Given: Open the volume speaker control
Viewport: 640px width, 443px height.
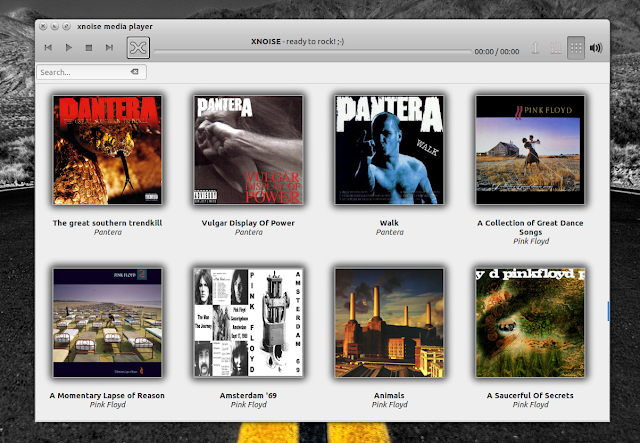Looking at the screenshot, I should tap(596, 48).
